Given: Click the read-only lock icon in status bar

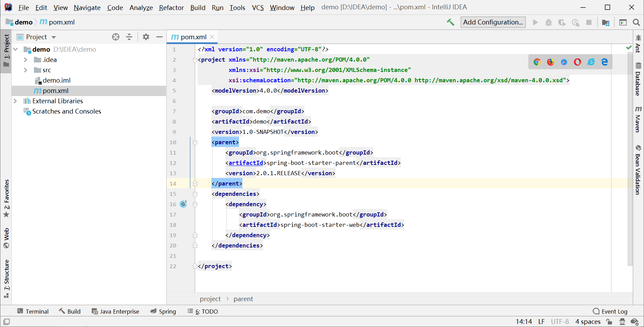Looking at the screenshot, I should [609, 321].
